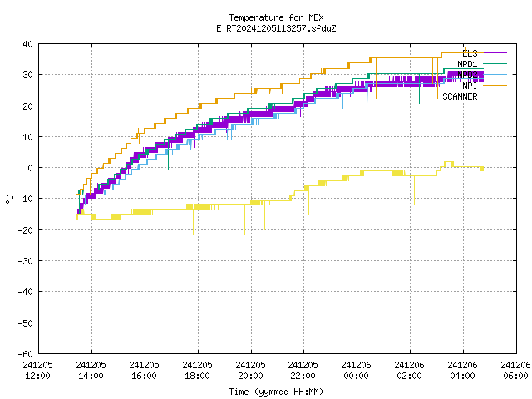Click the x-axis tick 241205 16:00
Viewport: 532px width, 399px height.
tap(144, 370)
